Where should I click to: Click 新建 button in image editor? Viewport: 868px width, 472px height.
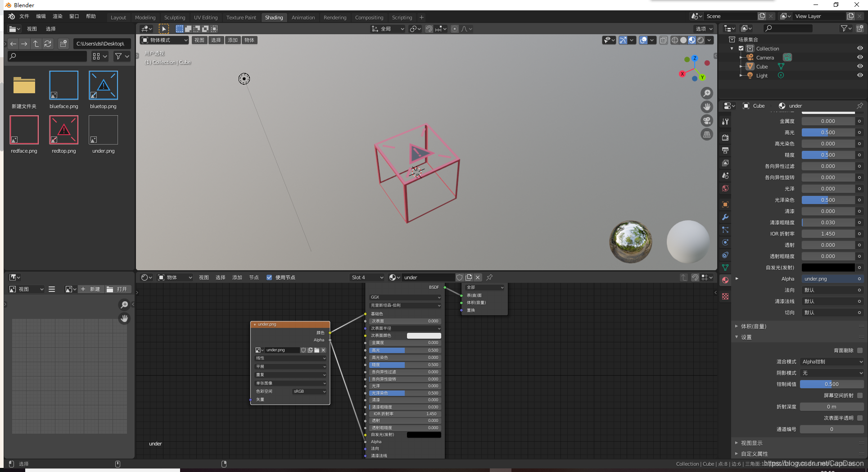click(x=91, y=289)
